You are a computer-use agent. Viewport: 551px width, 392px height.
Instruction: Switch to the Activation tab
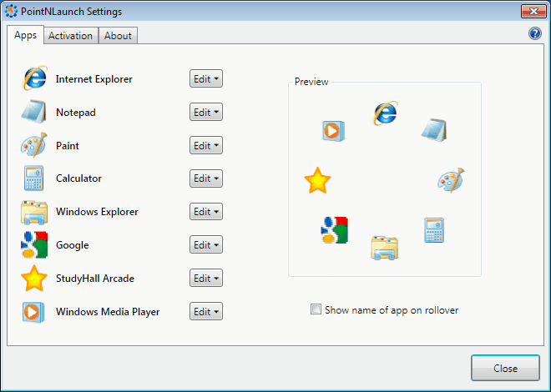click(71, 35)
